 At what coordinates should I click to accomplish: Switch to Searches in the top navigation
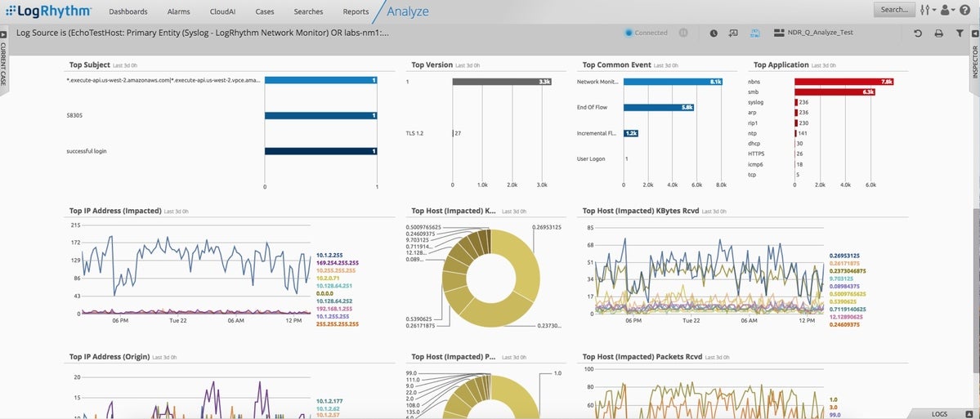coord(308,11)
